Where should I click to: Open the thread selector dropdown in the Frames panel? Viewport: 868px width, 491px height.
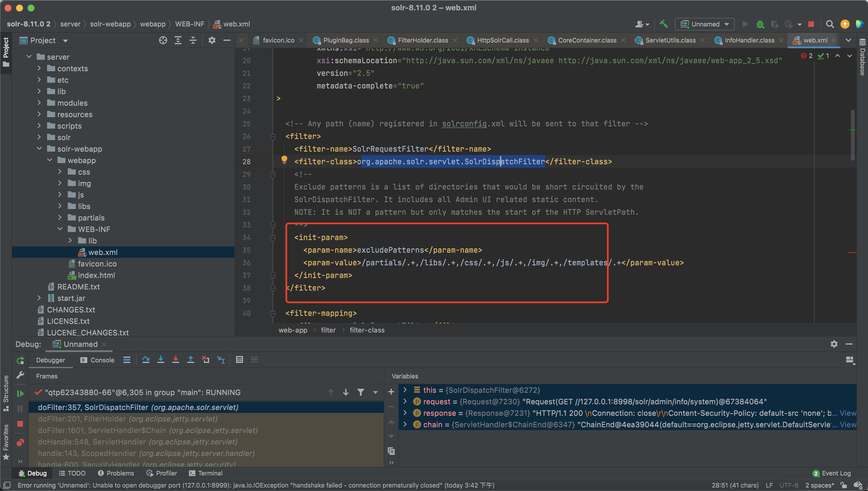(x=375, y=392)
